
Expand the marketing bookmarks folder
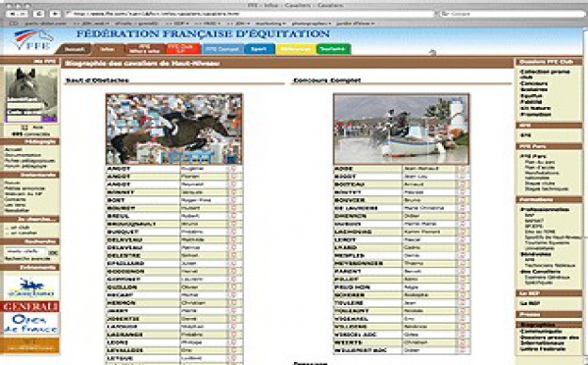[x=270, y=24]
